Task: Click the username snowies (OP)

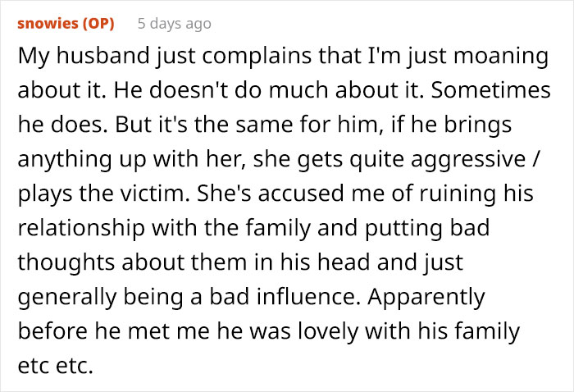Action: click(66, 24)
